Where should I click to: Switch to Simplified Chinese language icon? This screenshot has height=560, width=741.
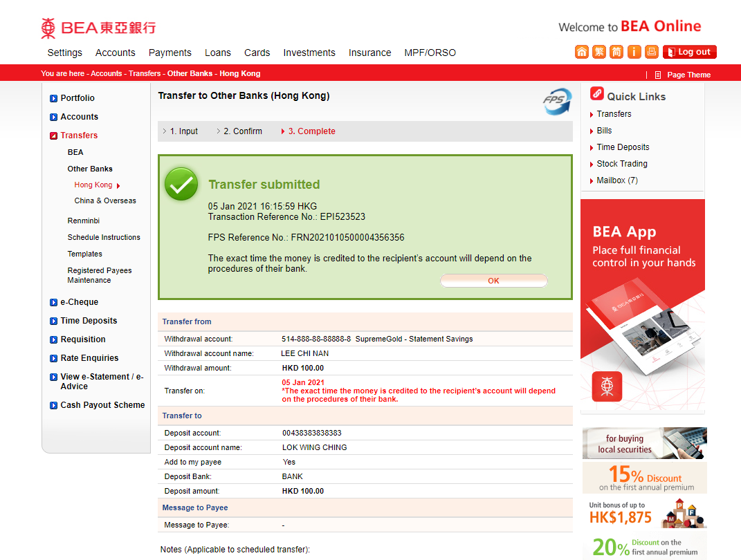coord(616,52)
